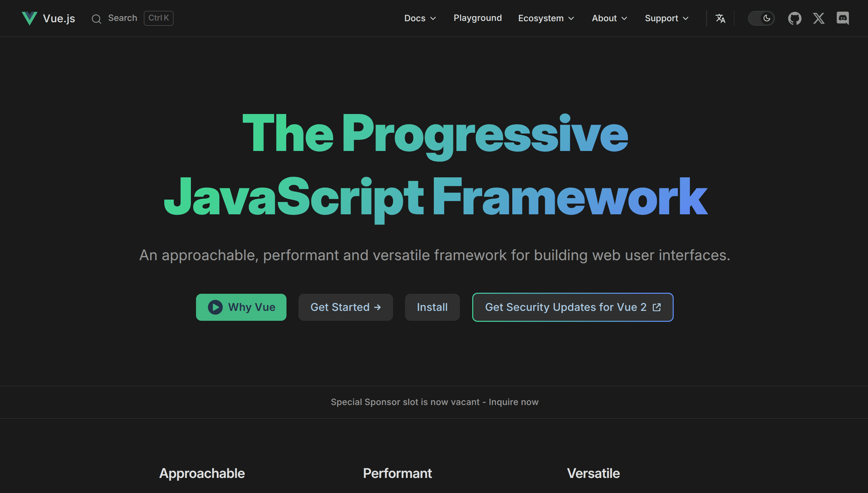Click the Install button
Screen dimensions: 868x493
coord(432,307)
